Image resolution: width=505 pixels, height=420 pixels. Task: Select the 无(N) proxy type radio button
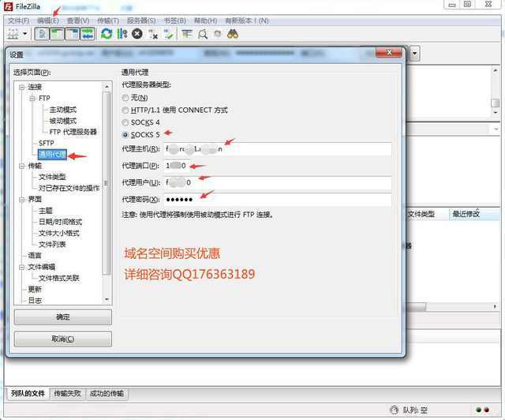(x=125, y=98)
